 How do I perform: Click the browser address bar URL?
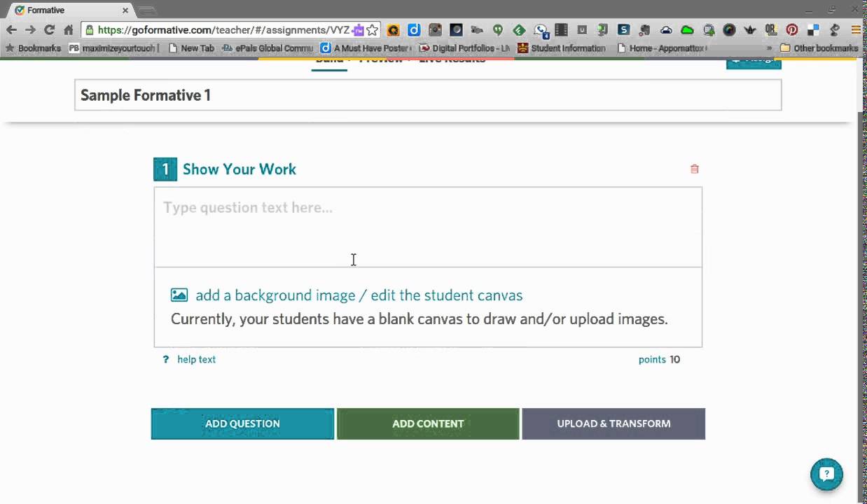point(223,30)
